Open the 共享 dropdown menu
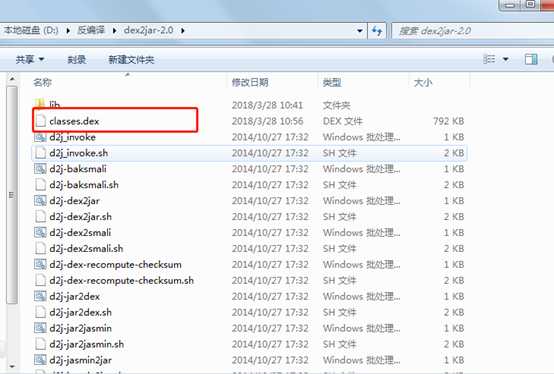Image resolution: width=554 pixels, height=374 pixels. coord(30,59)
